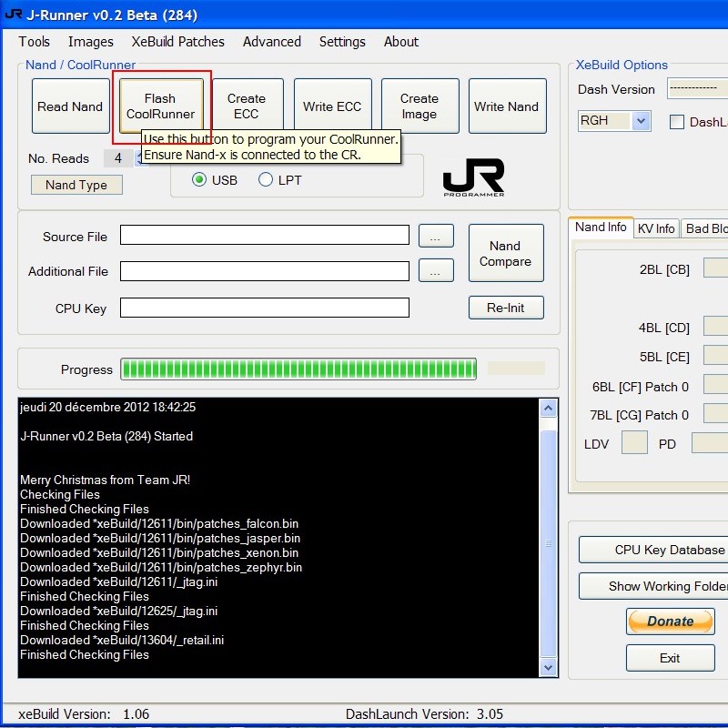Click Flash CoolRunner button
This screenshot has width=728, height=728.
(x=161, y=106)
